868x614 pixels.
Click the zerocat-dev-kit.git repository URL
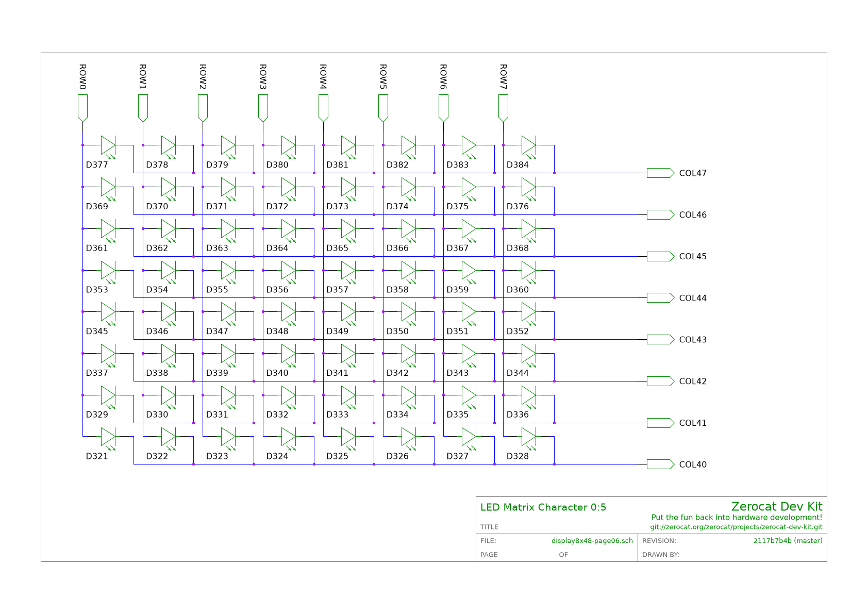[x=736, y=527]
